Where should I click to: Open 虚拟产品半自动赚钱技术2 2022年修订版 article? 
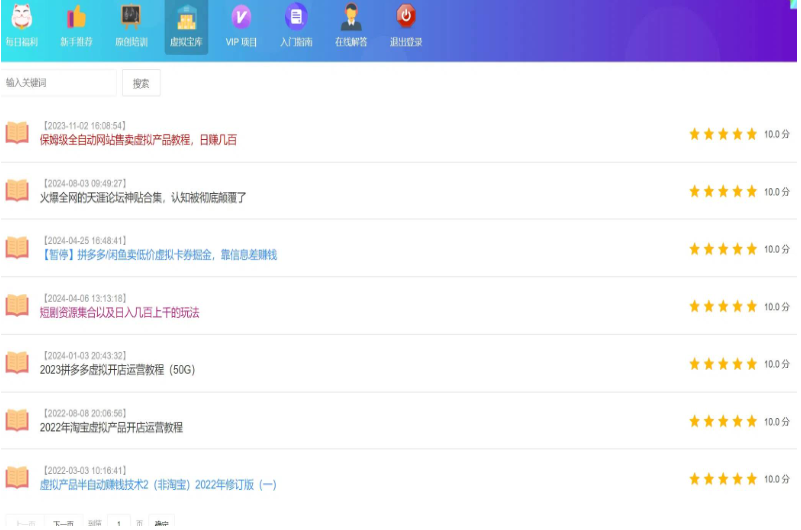coord(158,485)
